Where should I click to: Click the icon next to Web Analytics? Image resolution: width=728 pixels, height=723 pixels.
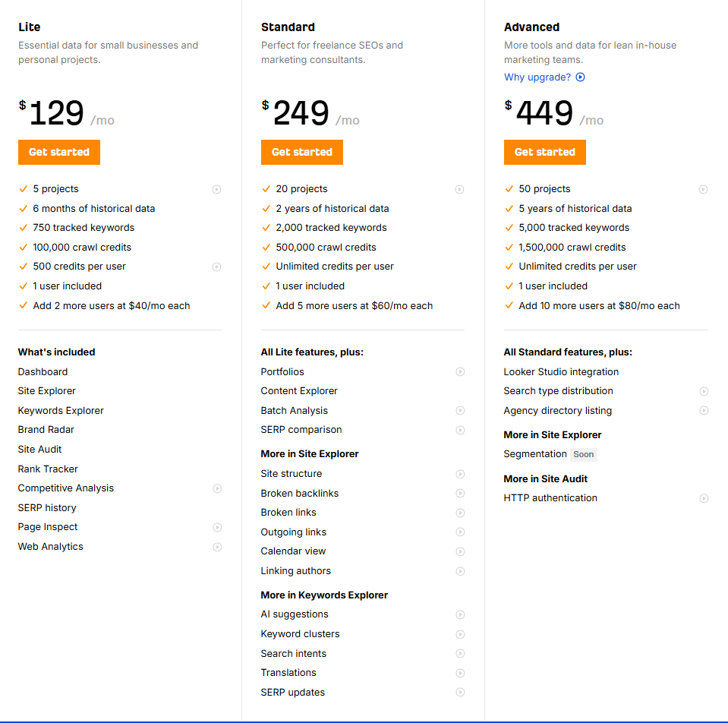[x=217, y=547]
